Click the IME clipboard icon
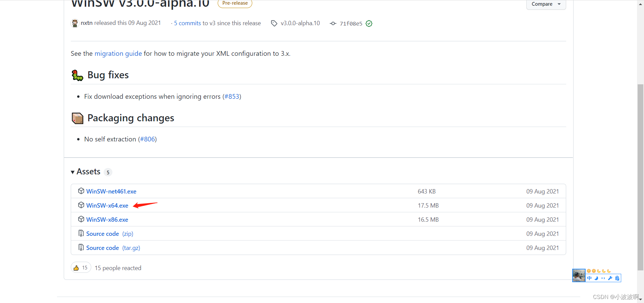Screen dimensions: 644x303 [617, 278]
